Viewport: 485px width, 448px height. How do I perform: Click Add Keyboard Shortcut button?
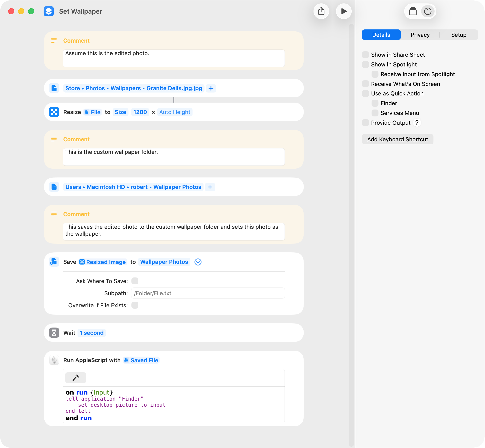click(x=398, y=139)
